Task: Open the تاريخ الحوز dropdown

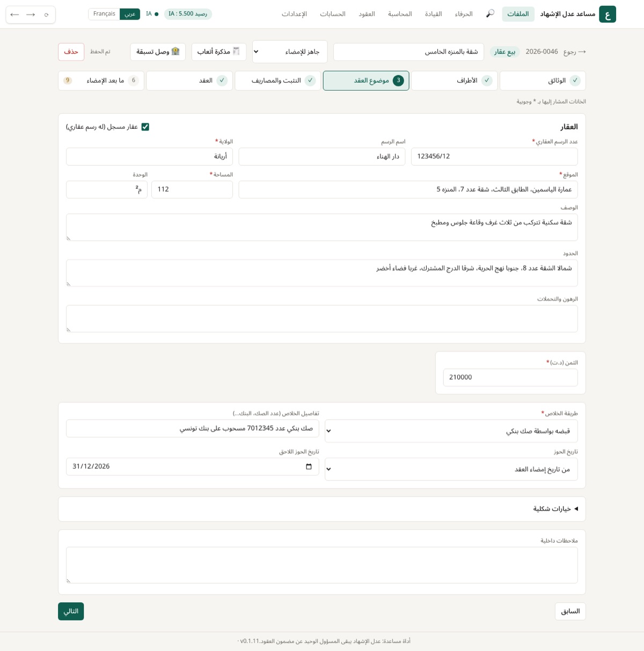Action: (451, 469)
